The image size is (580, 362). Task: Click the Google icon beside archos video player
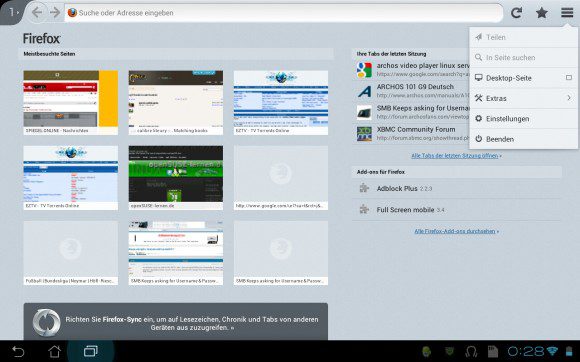pos(364,70)
